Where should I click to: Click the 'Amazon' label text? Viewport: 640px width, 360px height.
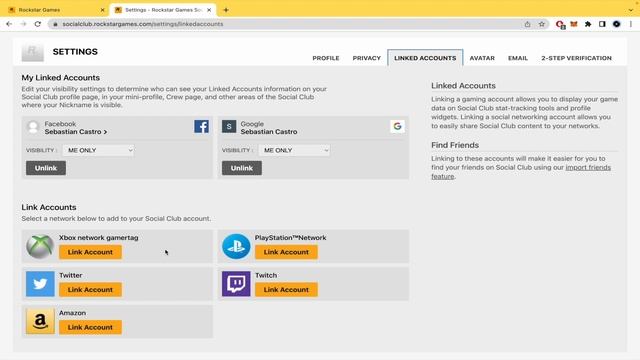click(x=72, y=313)
